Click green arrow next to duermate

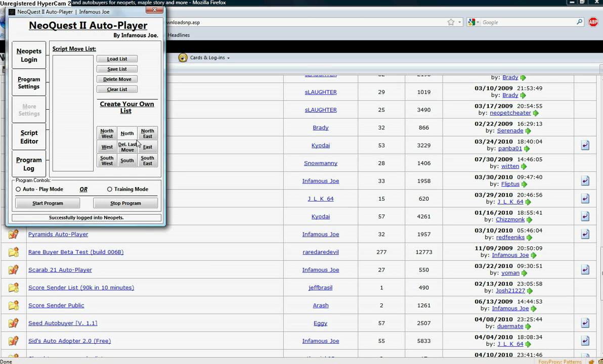[528, 326]
